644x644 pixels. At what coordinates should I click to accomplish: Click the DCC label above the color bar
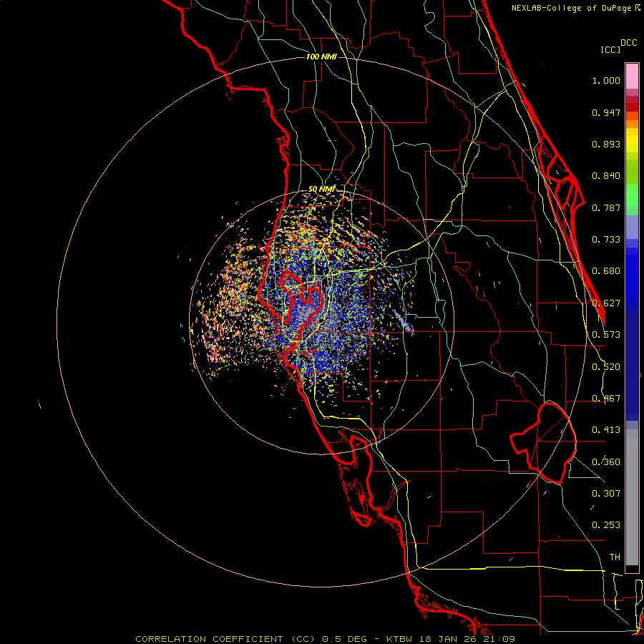point(629,43)
